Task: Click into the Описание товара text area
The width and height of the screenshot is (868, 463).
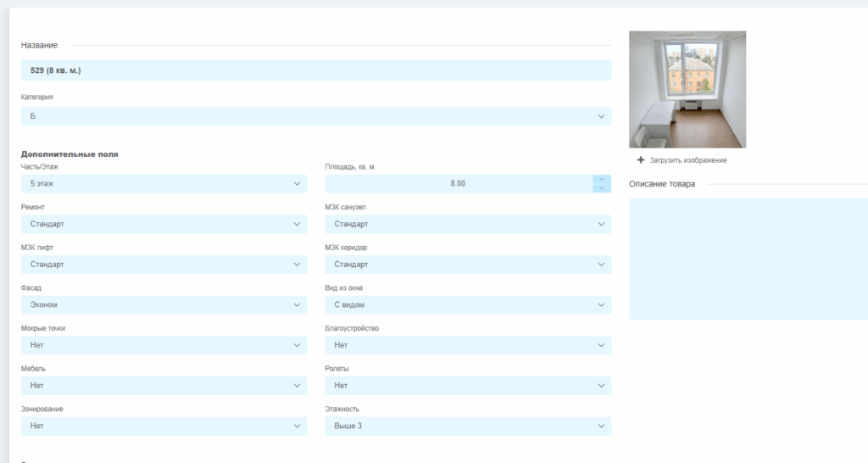Action: 748,259
